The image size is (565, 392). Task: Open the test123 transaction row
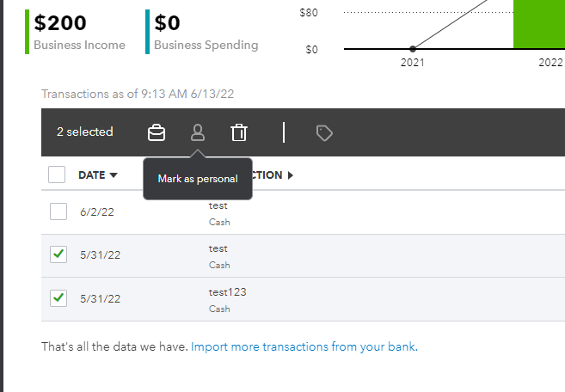(x=227, y=292)
